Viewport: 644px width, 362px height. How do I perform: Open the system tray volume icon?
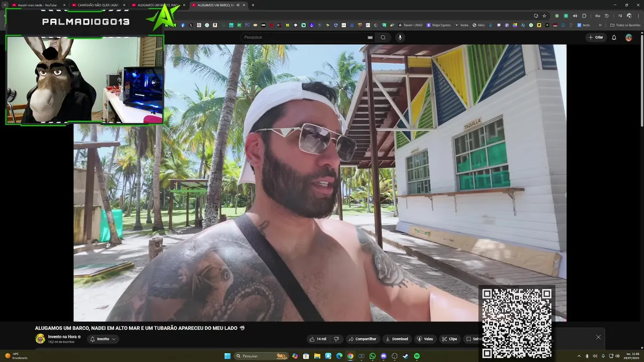[617, 356]
